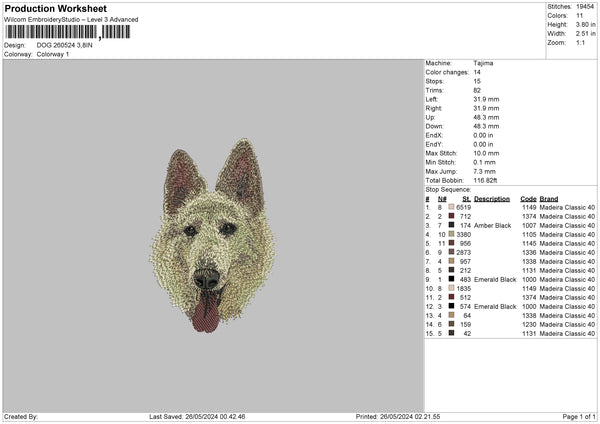Click the Code column header
600x424 pixels.
[528, 198]
